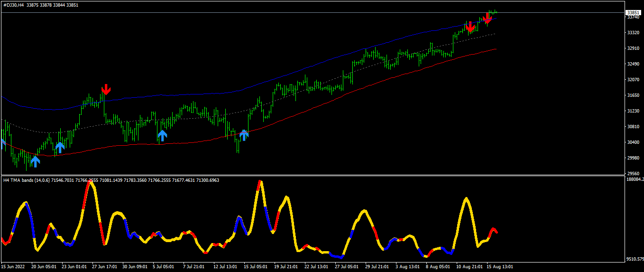Select the partial blue arrow at left chart edge
The image size is (644, 272).
click(2, 144)
